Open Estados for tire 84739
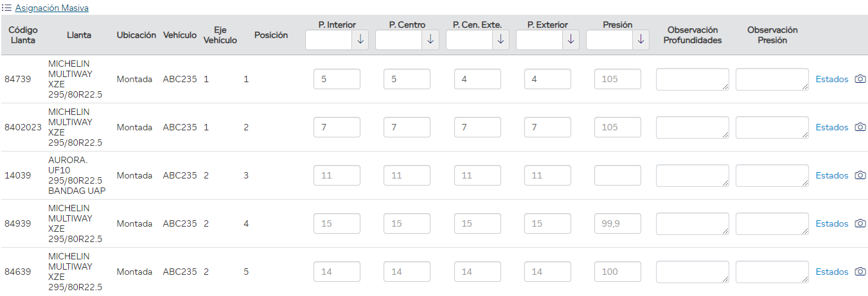Viewport: 868px width, 296px height. tap(832, 79)
